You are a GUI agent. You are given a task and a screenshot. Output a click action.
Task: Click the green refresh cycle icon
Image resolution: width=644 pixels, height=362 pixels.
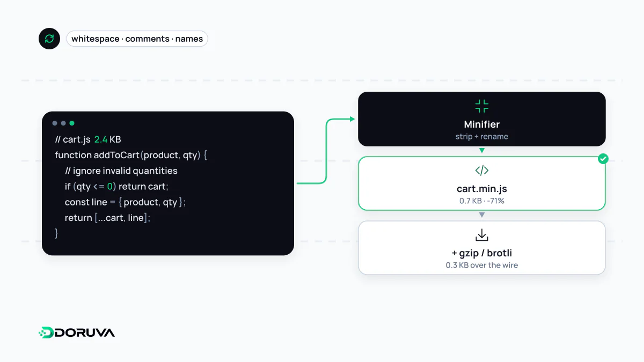(49, 39)
